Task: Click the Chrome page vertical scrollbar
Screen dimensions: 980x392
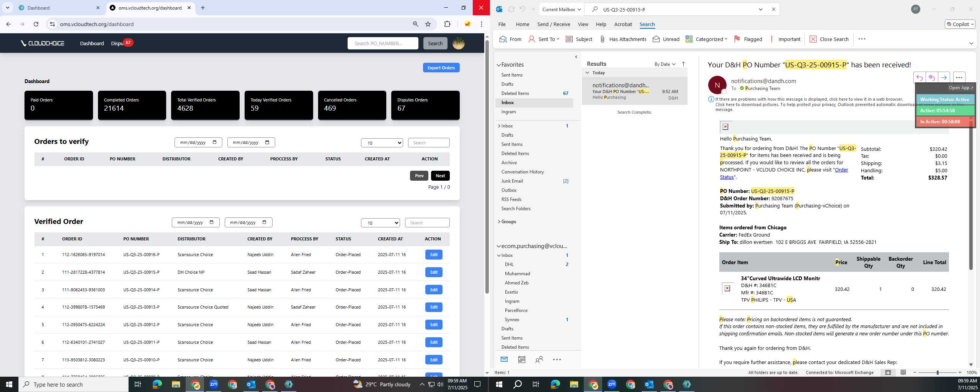Action: point(487,167)
